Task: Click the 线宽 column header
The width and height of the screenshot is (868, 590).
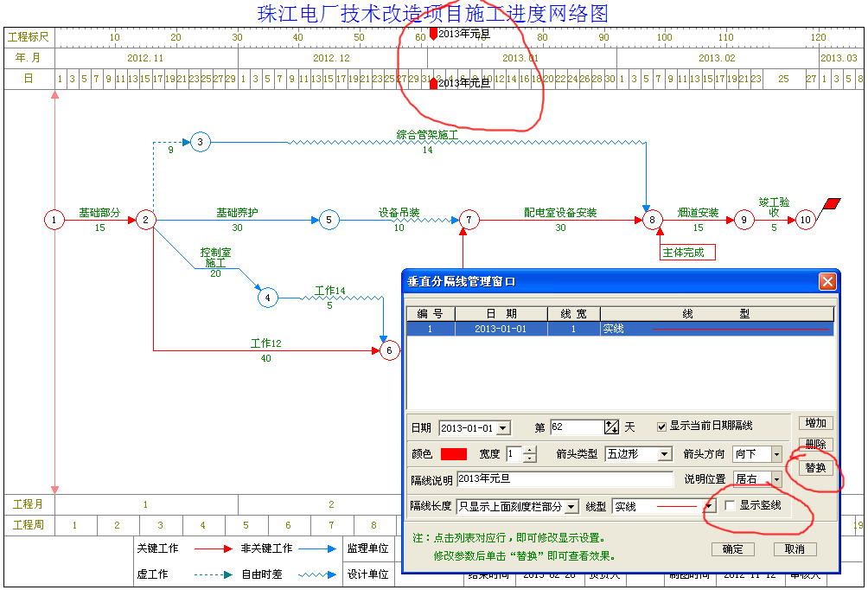Action: pyautogui.click(x=573, y=314)
